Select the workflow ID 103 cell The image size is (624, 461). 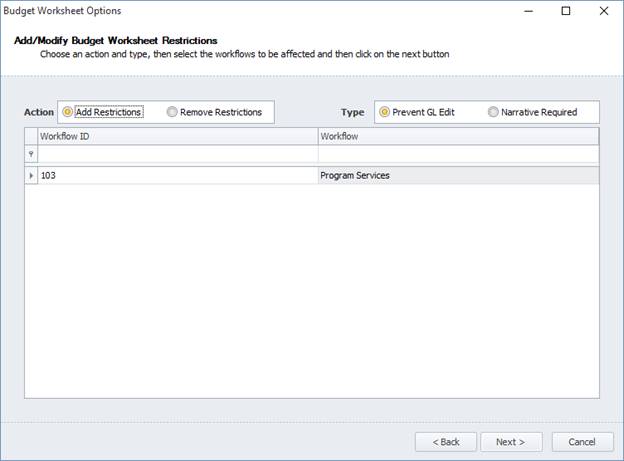pos(176,176)
